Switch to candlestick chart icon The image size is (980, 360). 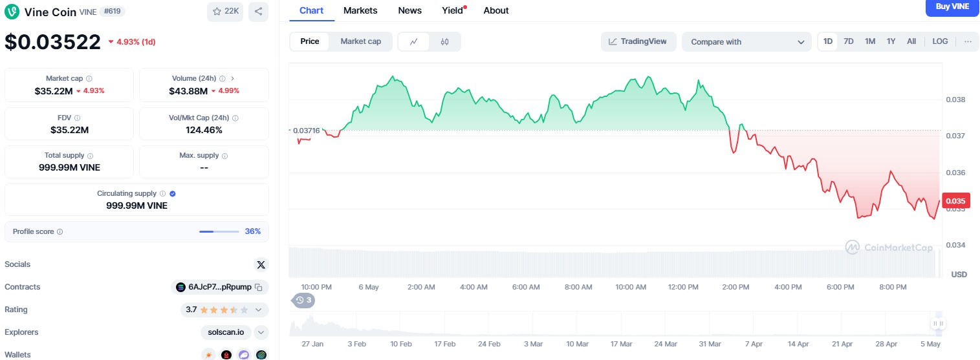coord(444,41)
